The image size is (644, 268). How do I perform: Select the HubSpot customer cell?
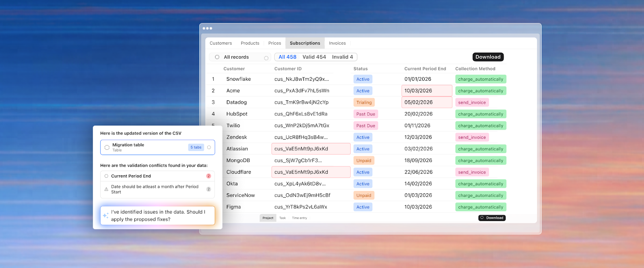click(237, 114)
